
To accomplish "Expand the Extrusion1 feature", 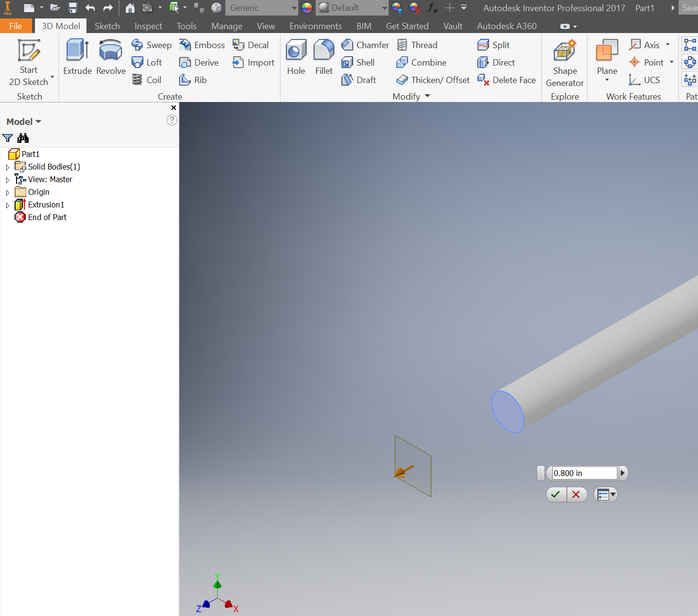I will (7, 205).
